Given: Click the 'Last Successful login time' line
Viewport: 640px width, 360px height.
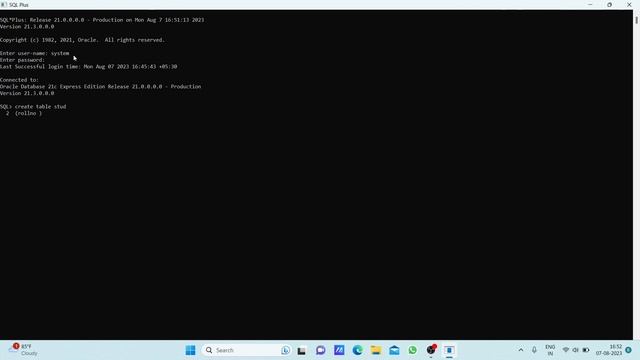Looking at the screenshot, I should 89,67.
